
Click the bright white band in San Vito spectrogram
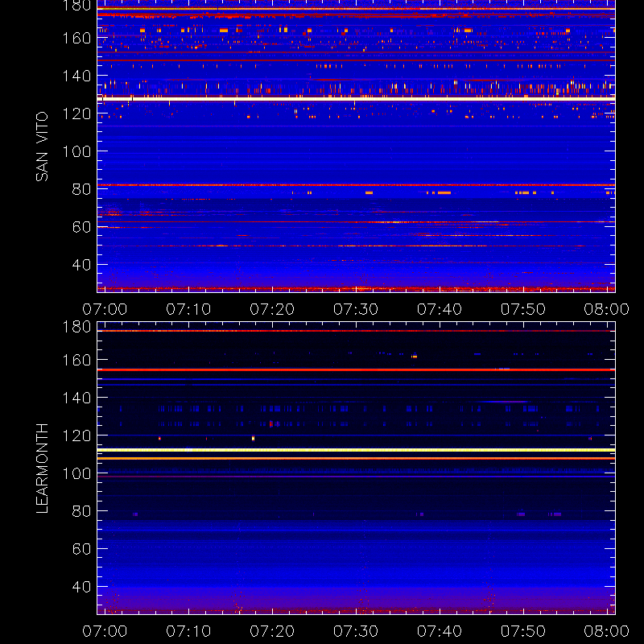click(x=356, y=99)
